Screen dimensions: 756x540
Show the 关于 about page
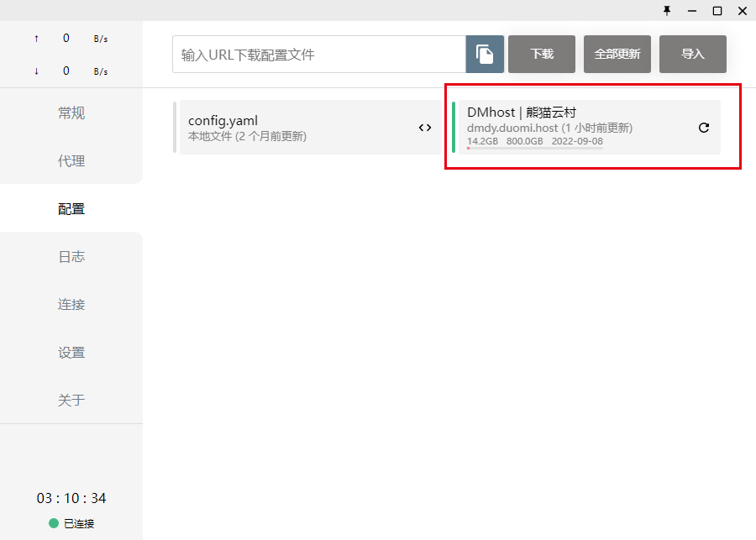click(x=71, y=401)
